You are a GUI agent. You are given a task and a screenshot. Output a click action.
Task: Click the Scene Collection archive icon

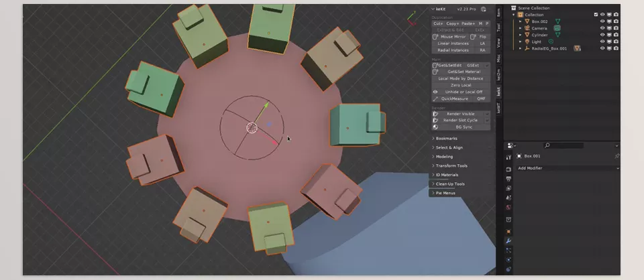point(513,8)
